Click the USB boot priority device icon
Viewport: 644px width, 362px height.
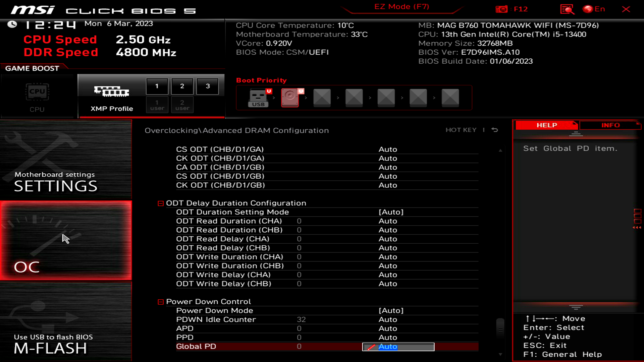(259, 97)
